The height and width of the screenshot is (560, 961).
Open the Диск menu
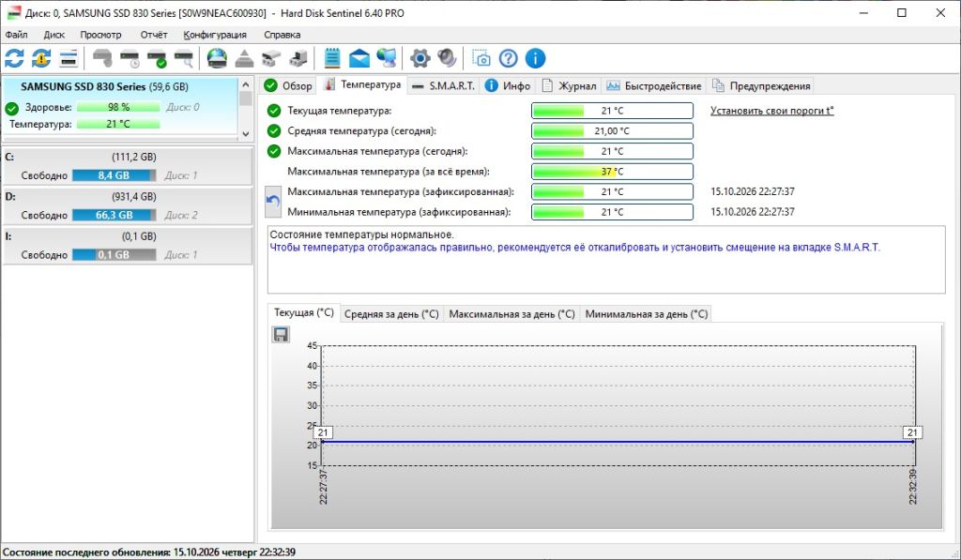coord(53,35)
